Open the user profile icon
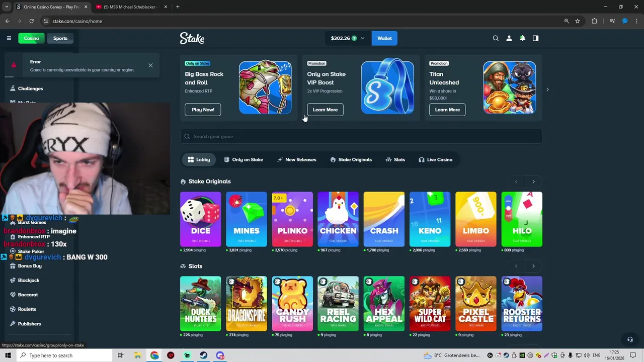 (509, 38)
